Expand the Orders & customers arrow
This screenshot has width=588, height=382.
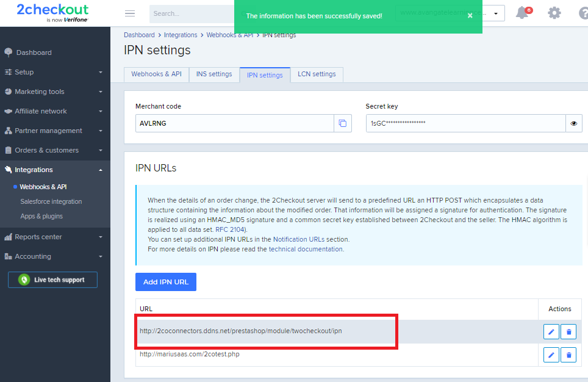101,150
